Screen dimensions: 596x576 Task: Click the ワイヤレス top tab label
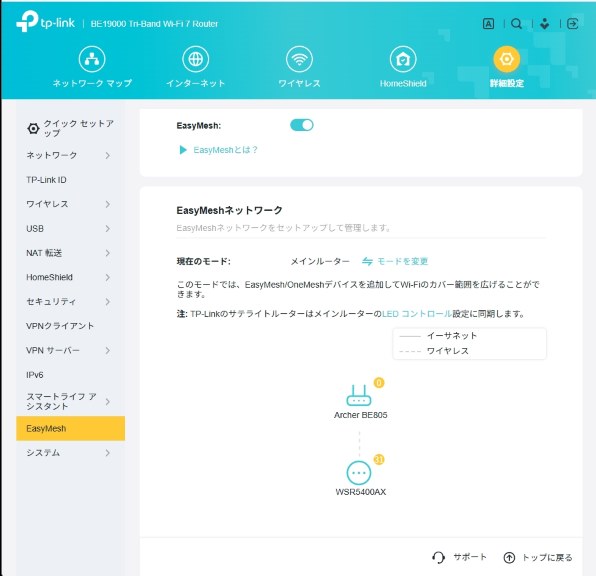tap(299, 83)
